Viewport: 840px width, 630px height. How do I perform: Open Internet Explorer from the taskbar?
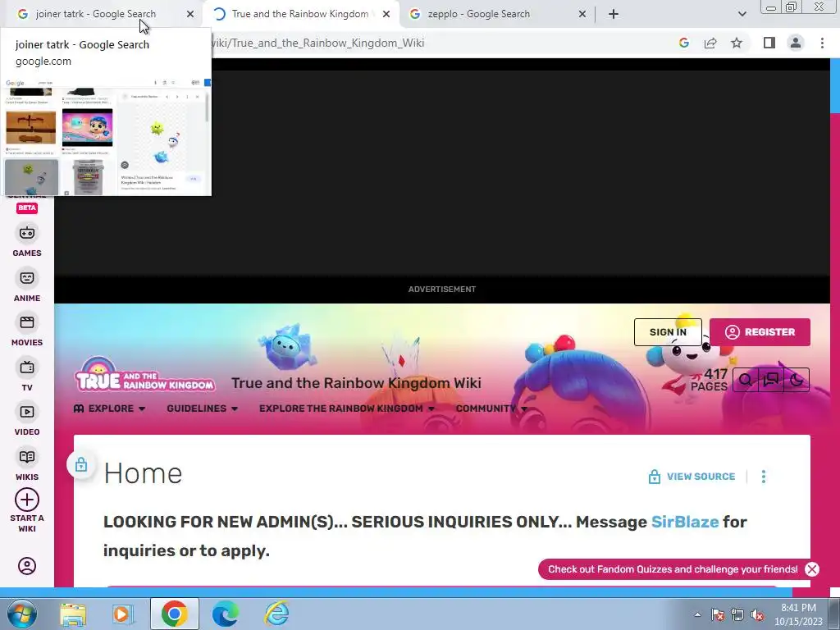point(276,614)
